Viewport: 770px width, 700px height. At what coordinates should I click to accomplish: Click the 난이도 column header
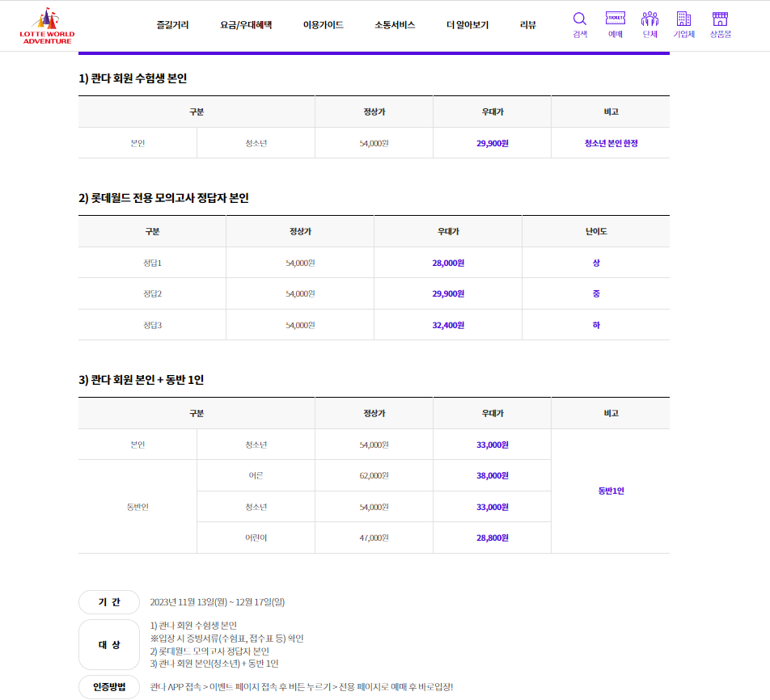596,231
